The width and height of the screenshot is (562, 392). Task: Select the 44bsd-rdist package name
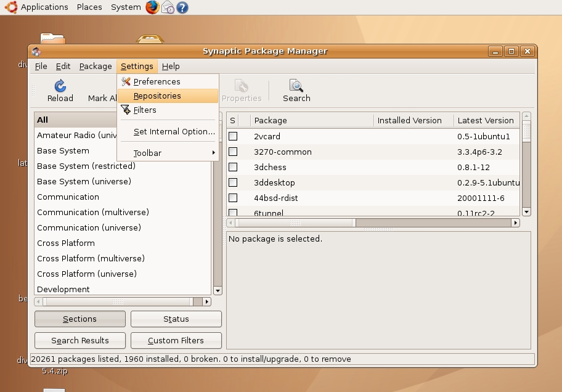pyautogui.click(x=275, y=198)
